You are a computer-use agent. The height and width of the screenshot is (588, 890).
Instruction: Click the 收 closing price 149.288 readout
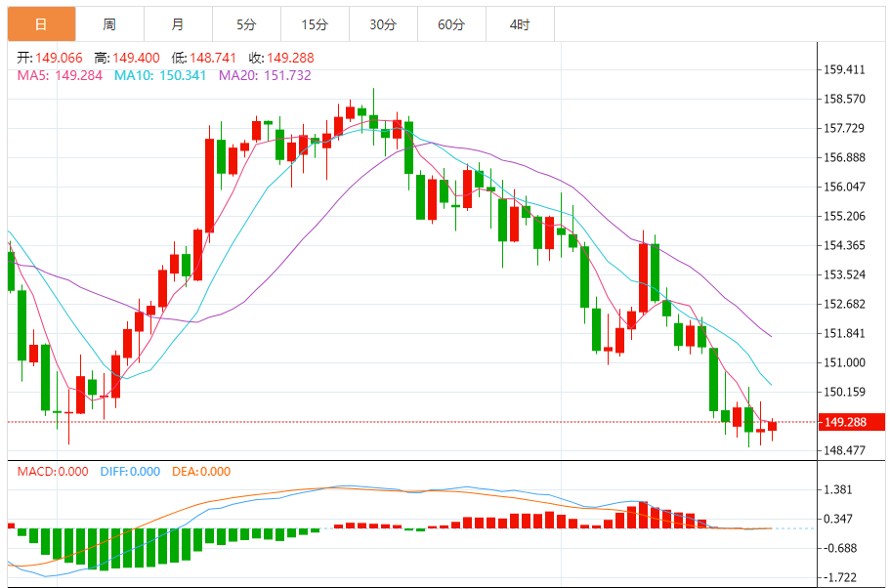[x=281, y=58]
